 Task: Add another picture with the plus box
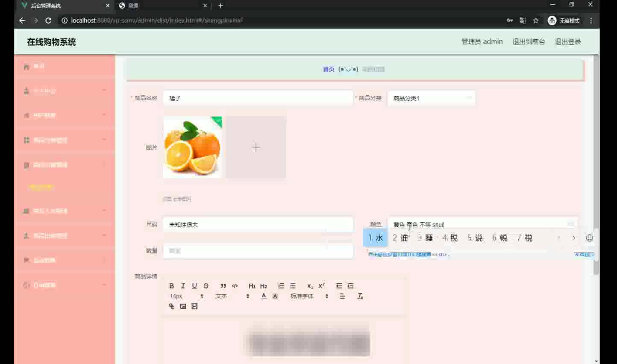click(256, 147)
